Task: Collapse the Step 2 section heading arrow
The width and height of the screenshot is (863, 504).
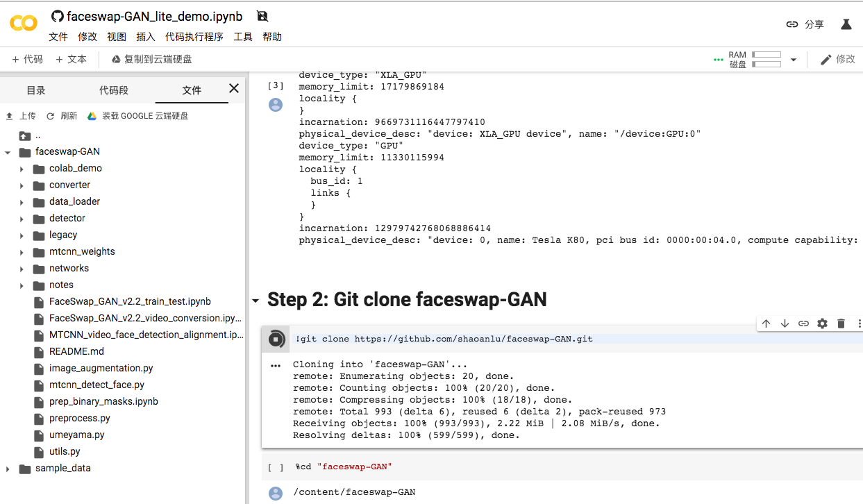Action: (x=255, y=301)
